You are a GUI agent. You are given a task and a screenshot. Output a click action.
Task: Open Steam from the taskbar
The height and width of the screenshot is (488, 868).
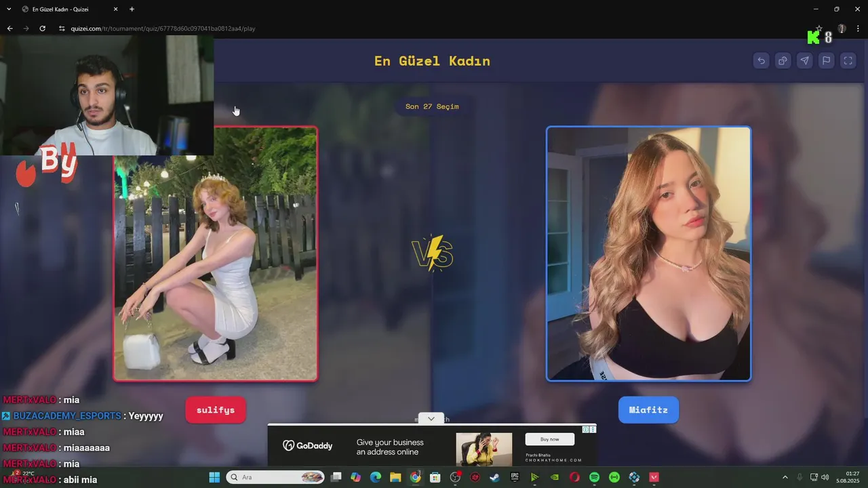click(494, 477)
